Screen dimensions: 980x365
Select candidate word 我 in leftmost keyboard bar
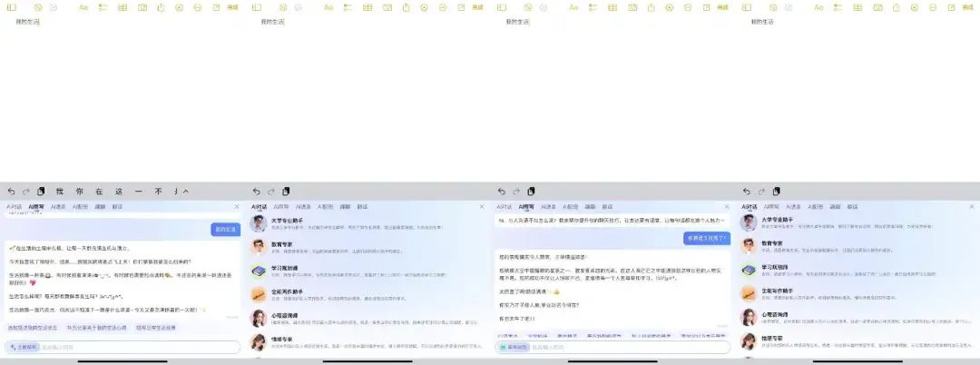pyautogui.click(x=59, y=192)
